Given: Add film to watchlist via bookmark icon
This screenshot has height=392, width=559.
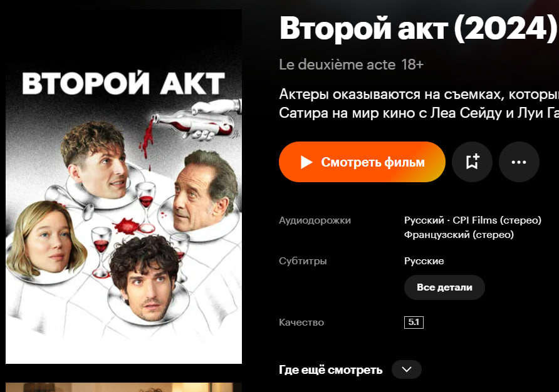Looking at the screenshot, I should (472, 162).
